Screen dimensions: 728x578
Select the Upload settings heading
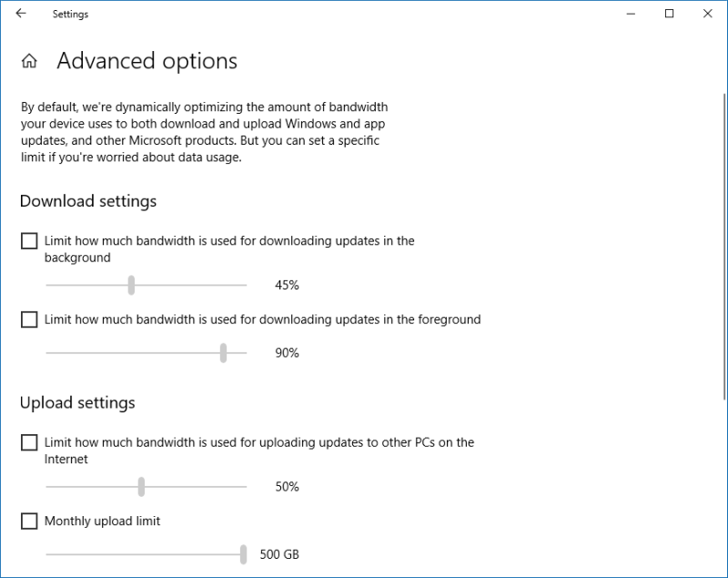click(76, 402)
